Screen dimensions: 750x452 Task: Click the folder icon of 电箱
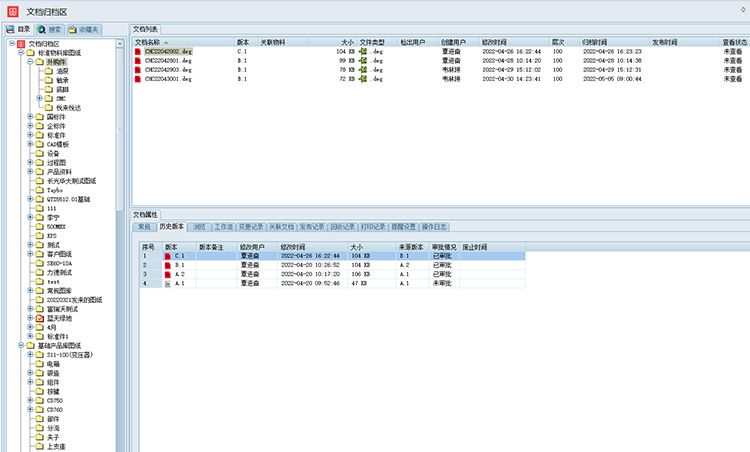click(40, 364)
